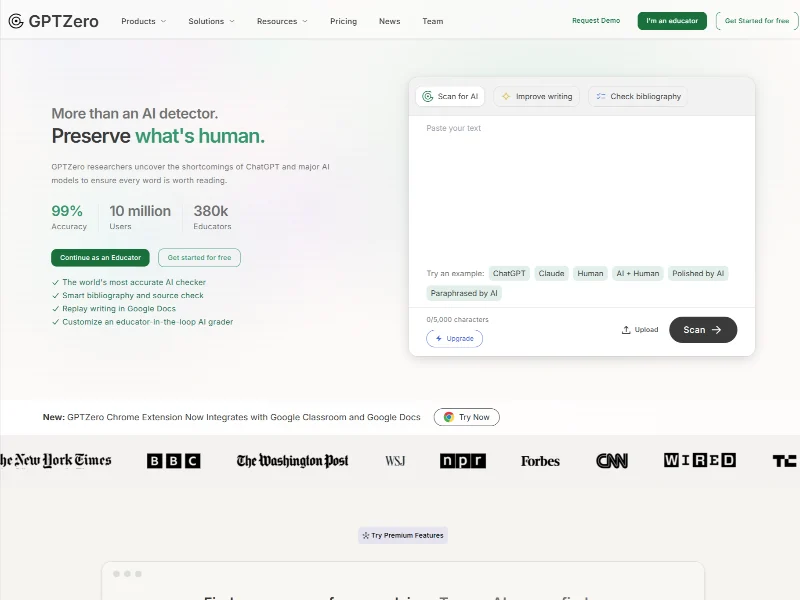Click 'Replay writing in Google Docs'

[x=119, y=309]
